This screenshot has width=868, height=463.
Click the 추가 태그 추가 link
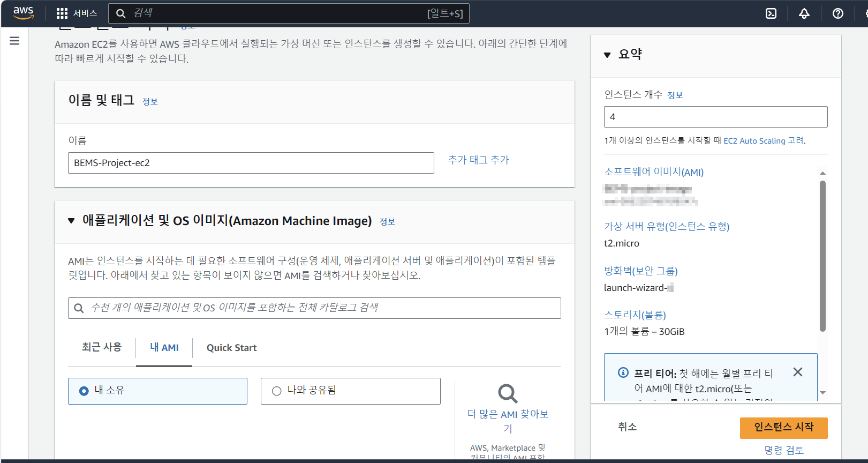pos(478,160)
